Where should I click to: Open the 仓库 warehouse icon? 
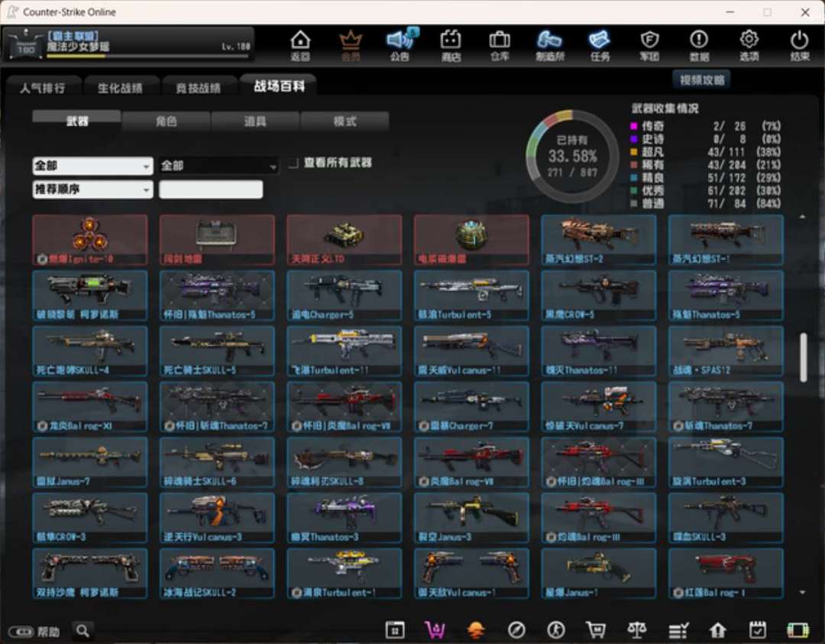pos(500,44)
